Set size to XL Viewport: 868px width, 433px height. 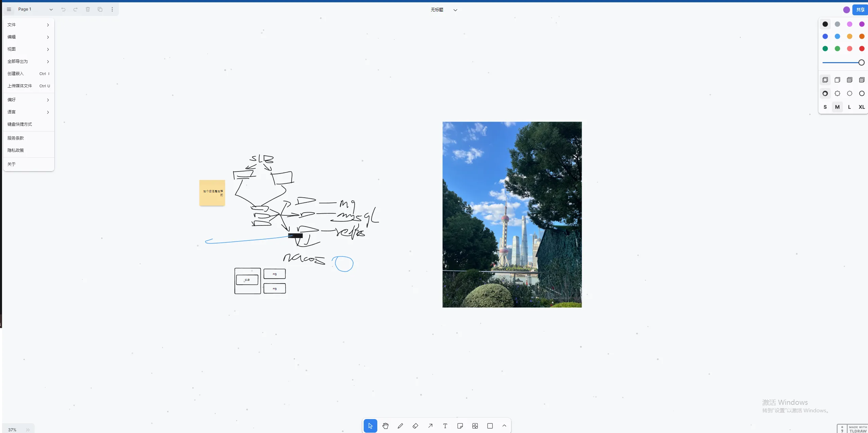(862, 107)
